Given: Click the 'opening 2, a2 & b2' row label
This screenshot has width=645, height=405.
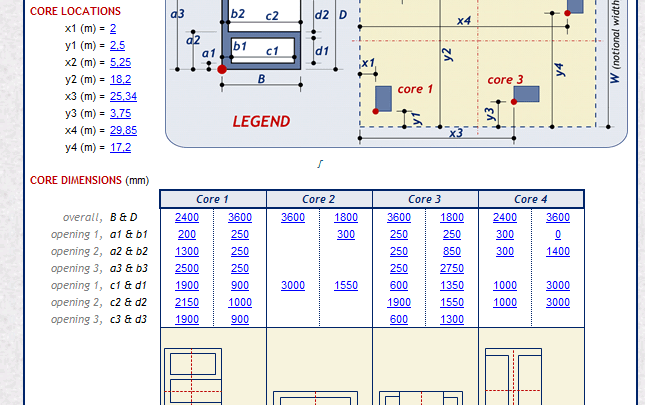Looking at the screenshot, I should [x=99, y=251].
